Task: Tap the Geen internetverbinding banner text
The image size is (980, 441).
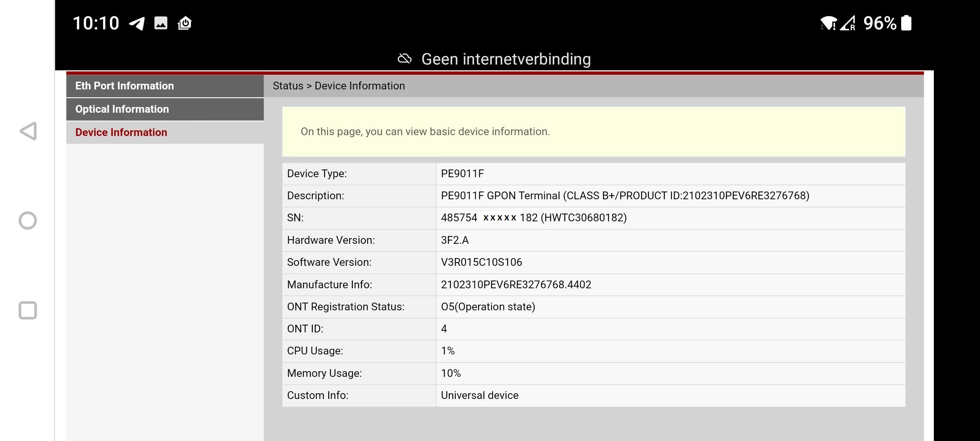Action: pyautogui.click(x=506, y=59)
